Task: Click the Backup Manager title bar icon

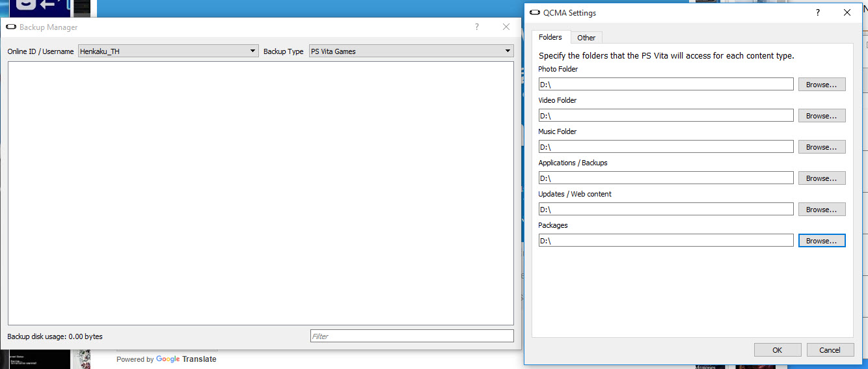Action: coord(11,27)
